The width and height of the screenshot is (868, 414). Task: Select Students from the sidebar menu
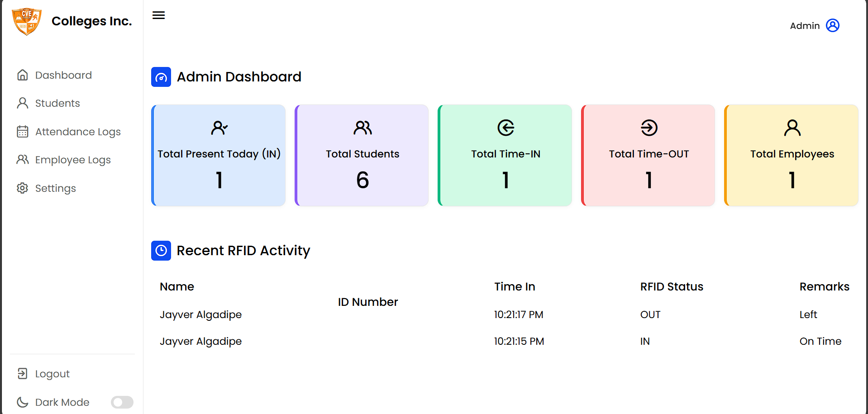click(x=57, y=103)
